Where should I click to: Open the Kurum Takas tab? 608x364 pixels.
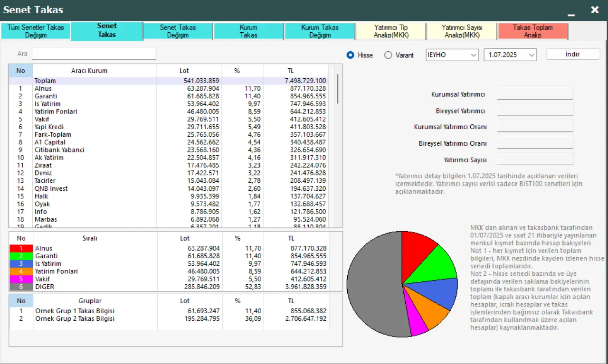pyautogui.click(x=248, y=31)
